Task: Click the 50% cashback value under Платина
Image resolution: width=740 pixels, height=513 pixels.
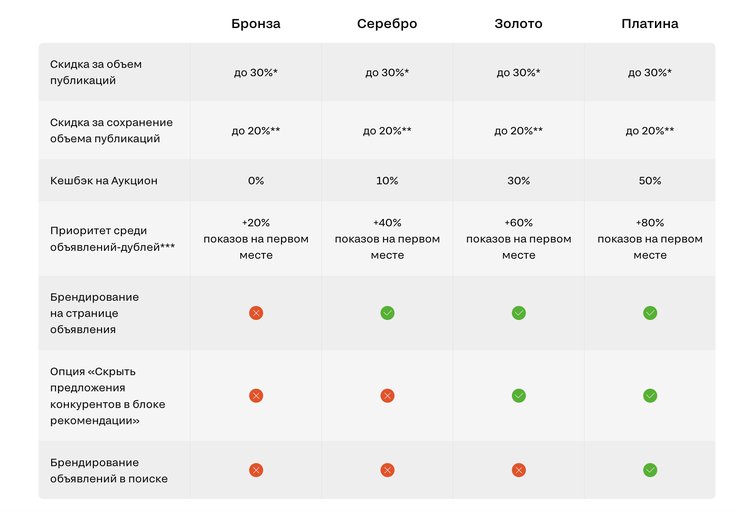Action: coord(650,181)
